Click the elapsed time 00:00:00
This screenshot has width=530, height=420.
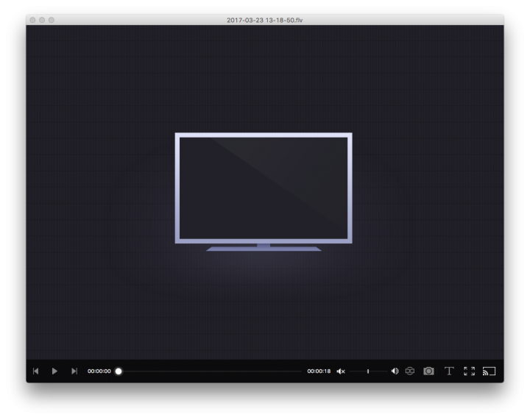point(99,371)
